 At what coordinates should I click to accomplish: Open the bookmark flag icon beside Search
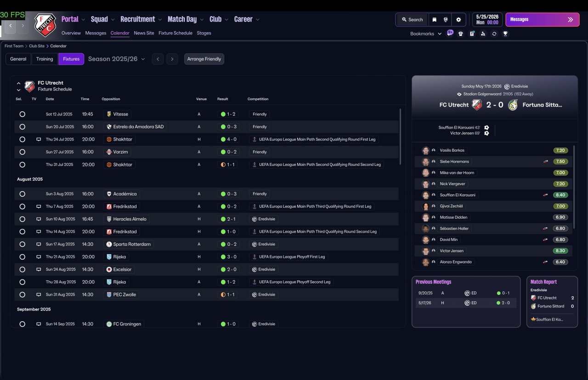[x=434, y=20]
